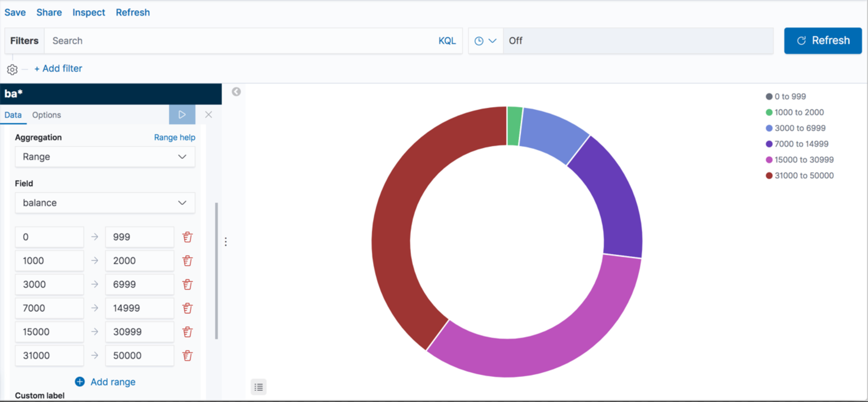The width and height of the screenshot is (868, 402).
Task: Click the Refresh button
Action: click(x=823, y=40)
